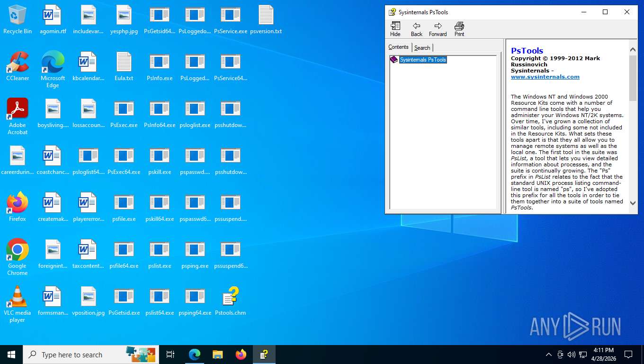Select the Microsoft Edge desktop shortcut

tap(53, 70)
